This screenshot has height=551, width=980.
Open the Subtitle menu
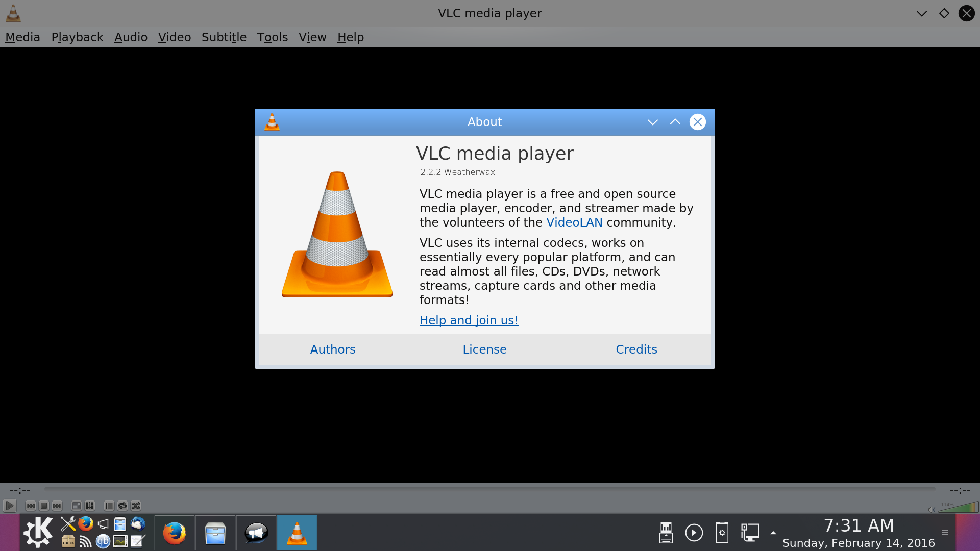(224, 37)
